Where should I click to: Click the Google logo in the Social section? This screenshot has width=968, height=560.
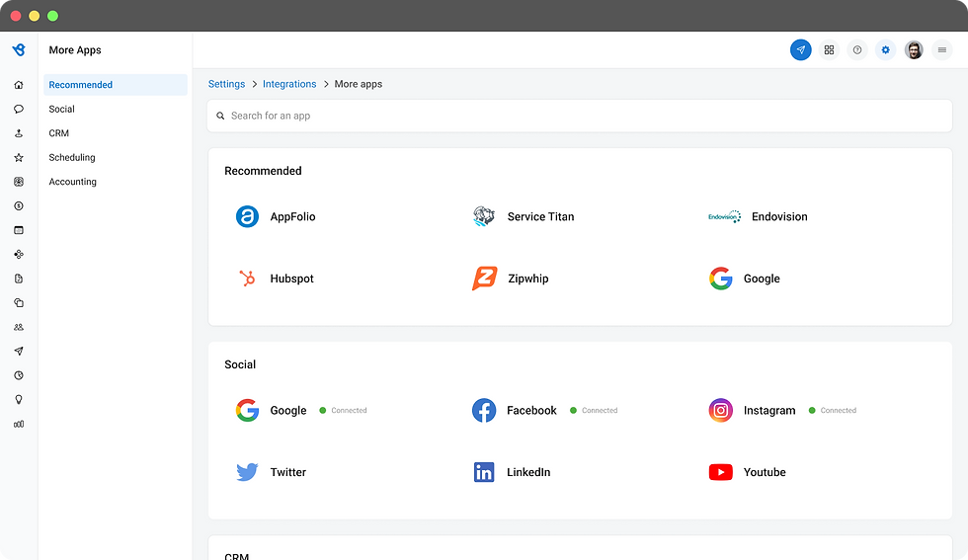click(x=247, y=411)
